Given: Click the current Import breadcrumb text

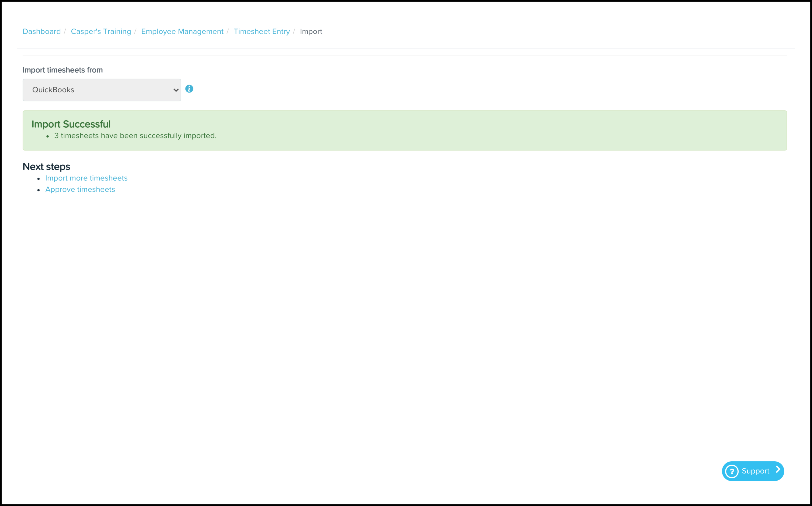Looking at the screenshot, I should coord(311,31).
